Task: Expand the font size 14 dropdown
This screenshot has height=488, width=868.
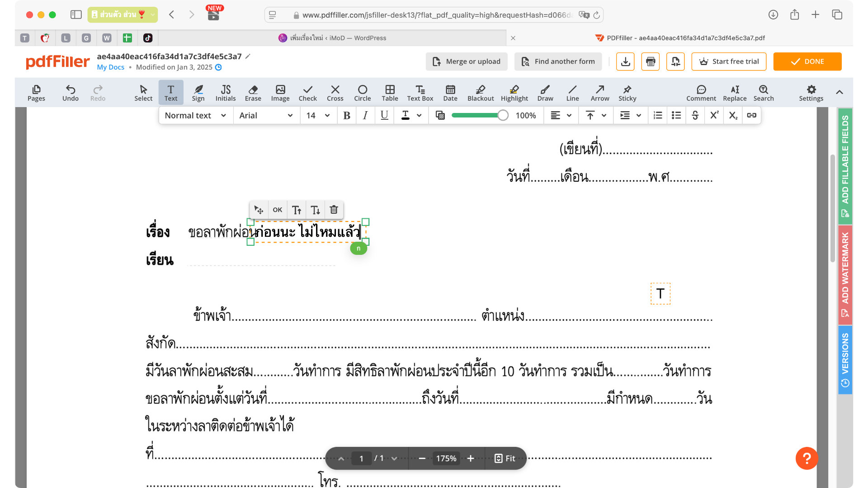Action: pyautogui.click(x=318, y=115)
